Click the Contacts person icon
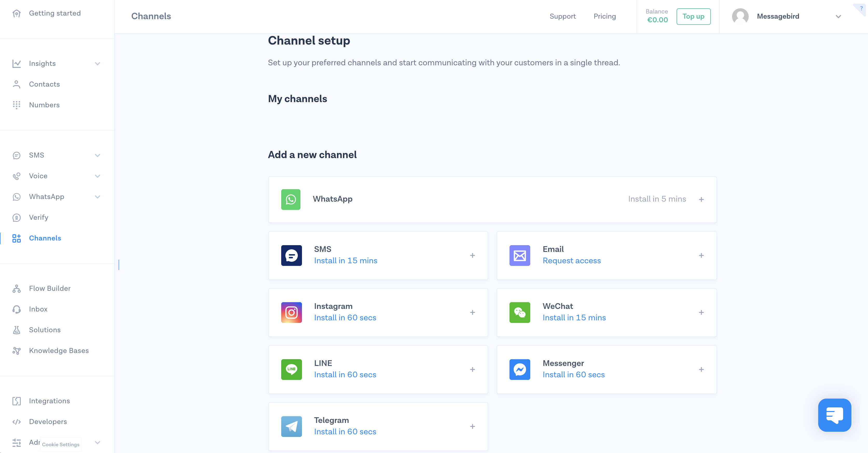This screenshot has height=453, width=868. coord(17,84)
